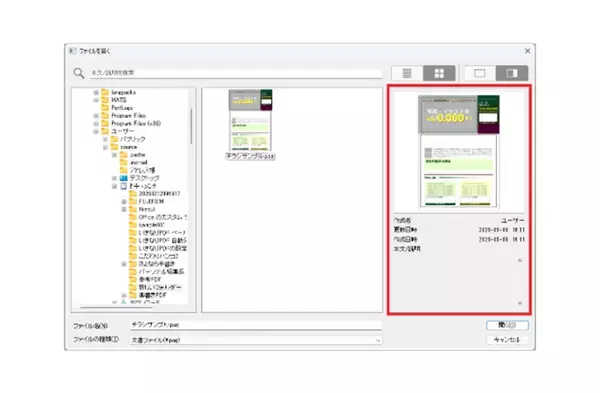The height and width of the screenshot is (393, 600).
Task: Click the 本文/説明を検索 search field
Action: 236,73
